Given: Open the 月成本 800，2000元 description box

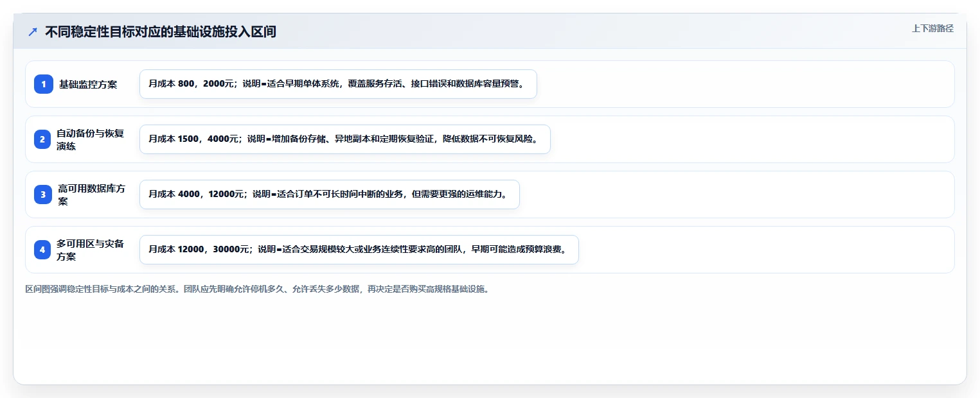Looking at the screenshot, I should coord(338,84).
